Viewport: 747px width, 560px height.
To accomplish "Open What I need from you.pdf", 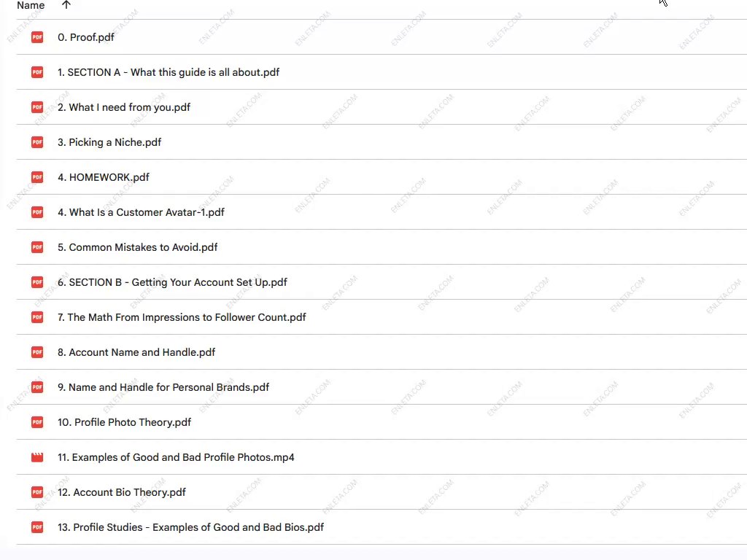I will pos(124,107).
